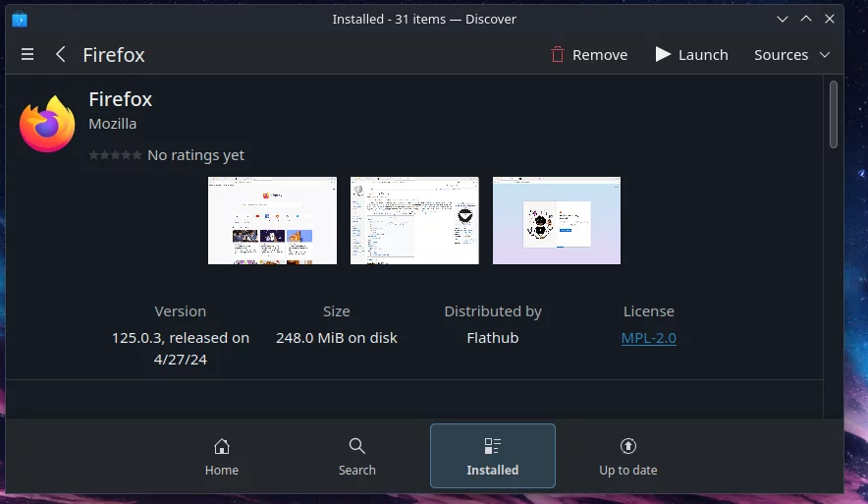
Task: Close the Discover window
Action: 830,19
